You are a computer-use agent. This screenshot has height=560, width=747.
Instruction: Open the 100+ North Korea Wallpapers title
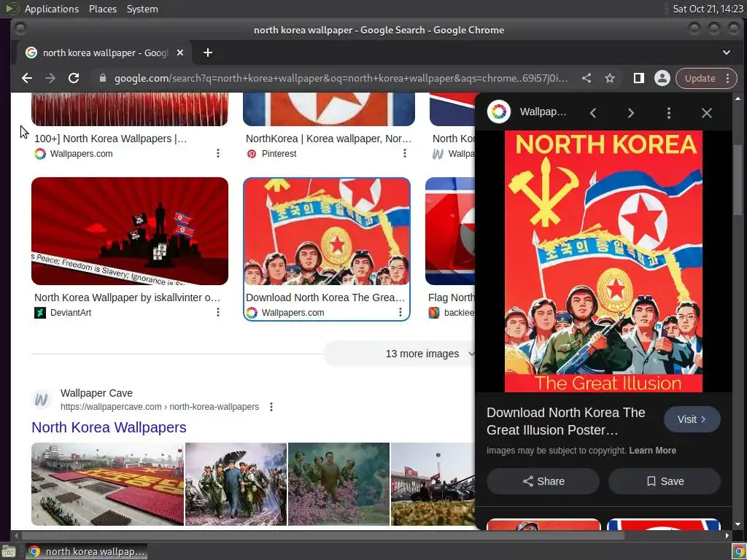(x=111, y=139)
